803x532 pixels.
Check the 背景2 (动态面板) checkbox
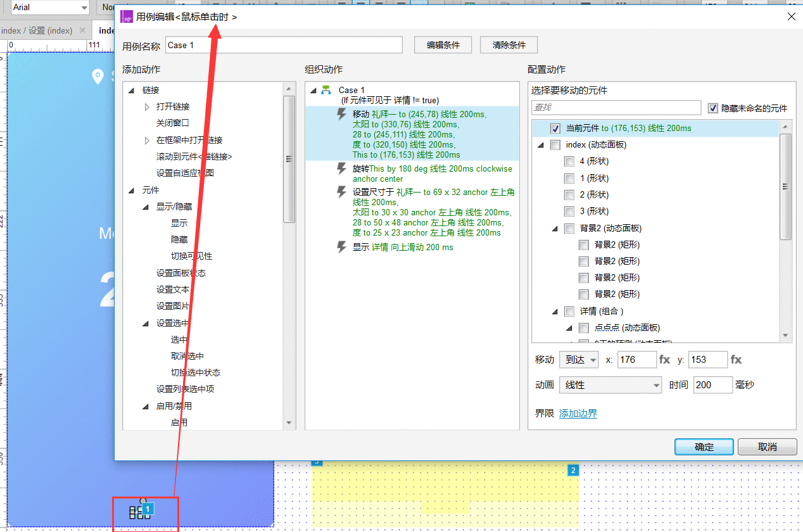[569, 228]
